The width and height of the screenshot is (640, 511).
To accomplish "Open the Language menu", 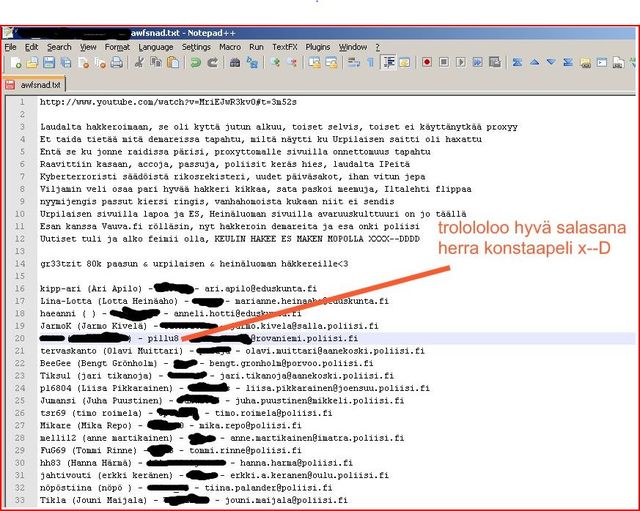I will [156, 47].
